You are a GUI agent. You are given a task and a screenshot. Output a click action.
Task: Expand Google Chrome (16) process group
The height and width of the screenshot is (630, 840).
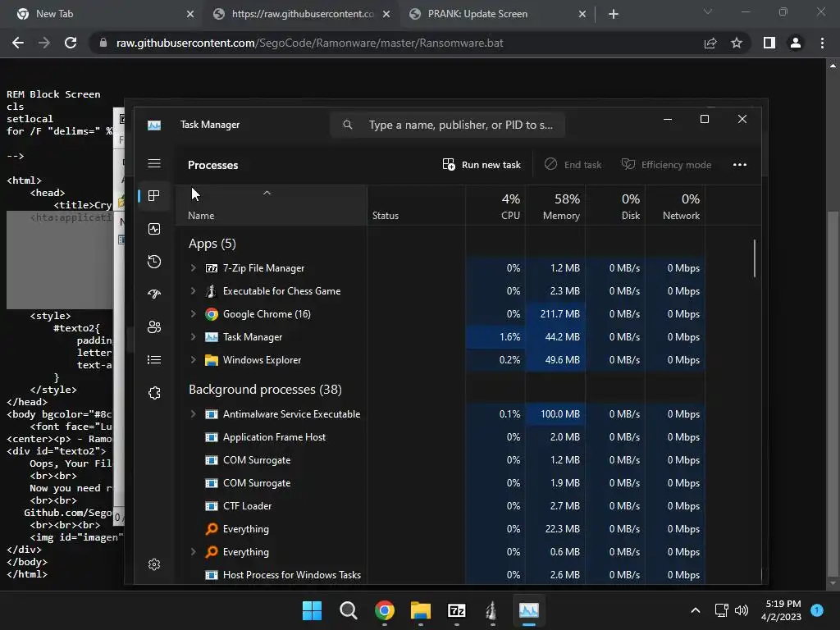tap(194, 314)
